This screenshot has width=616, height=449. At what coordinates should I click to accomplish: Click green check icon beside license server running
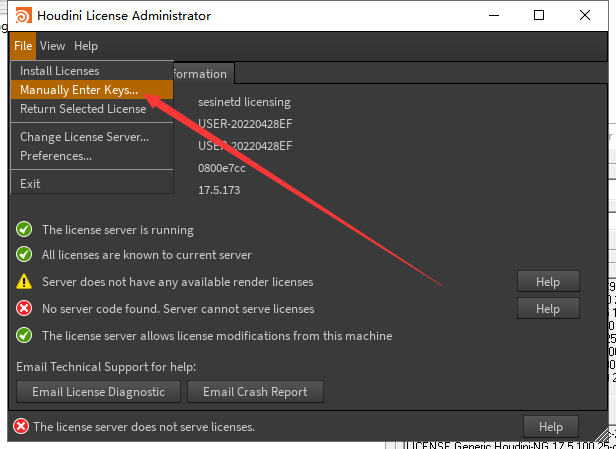click(x=24, y=230)
